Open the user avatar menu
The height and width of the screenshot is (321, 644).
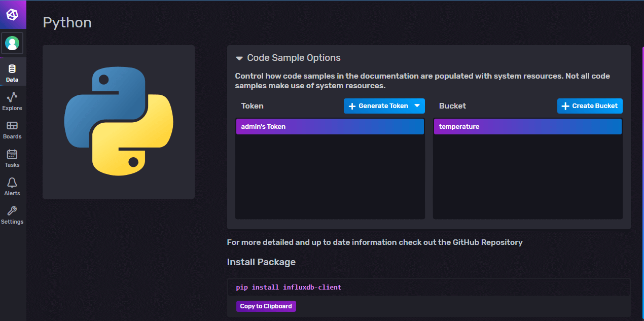point(12,43)
